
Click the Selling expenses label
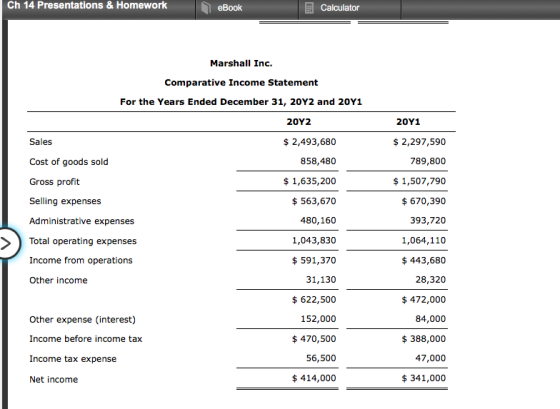pyautogui.click(x=65, y=201)
